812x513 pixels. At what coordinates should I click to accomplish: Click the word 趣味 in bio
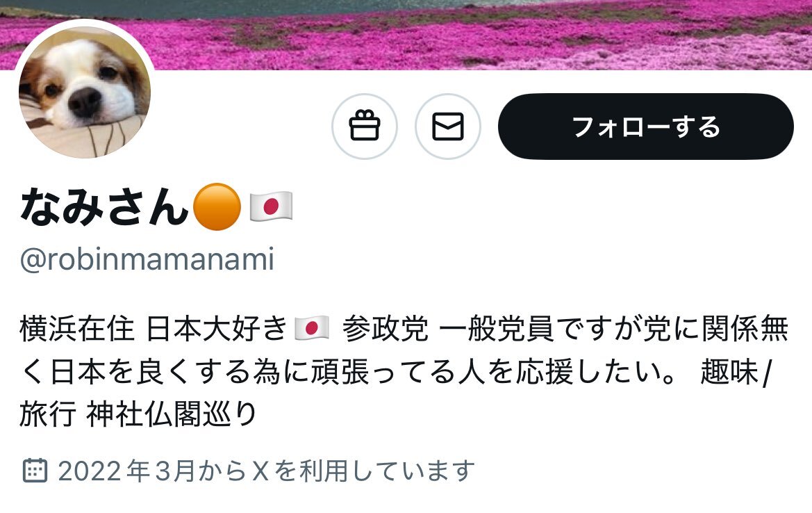tap(729, 371)
